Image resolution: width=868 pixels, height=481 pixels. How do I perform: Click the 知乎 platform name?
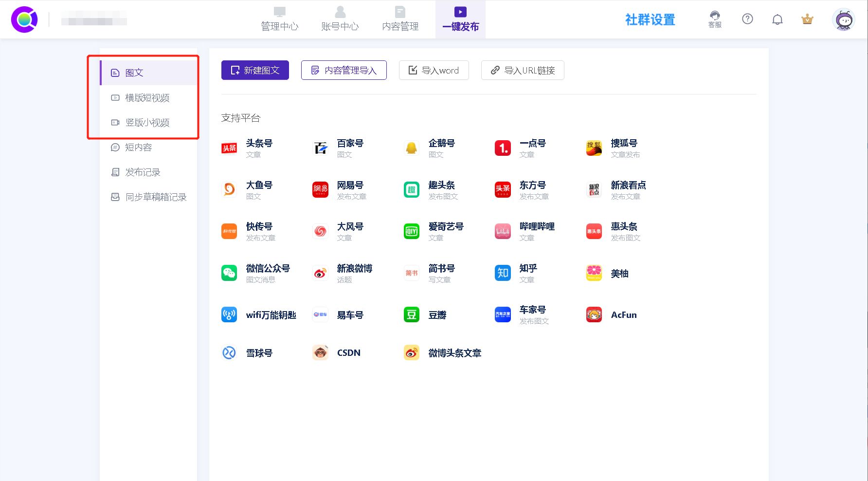click(528, 268)
